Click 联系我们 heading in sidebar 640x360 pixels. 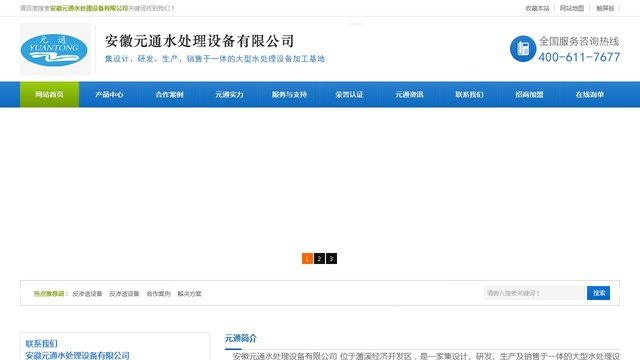coord(42,344)
